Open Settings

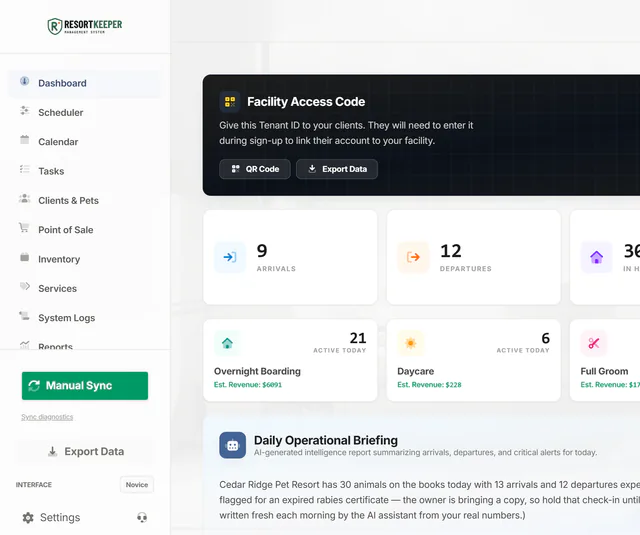click(x=51, y=518)
